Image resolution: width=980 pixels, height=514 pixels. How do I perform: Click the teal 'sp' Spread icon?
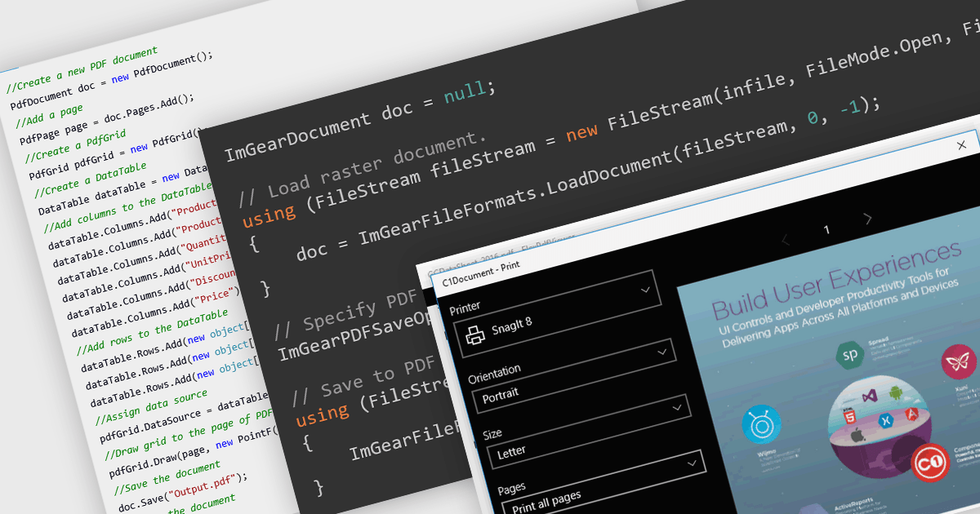(x=850, y=356)
